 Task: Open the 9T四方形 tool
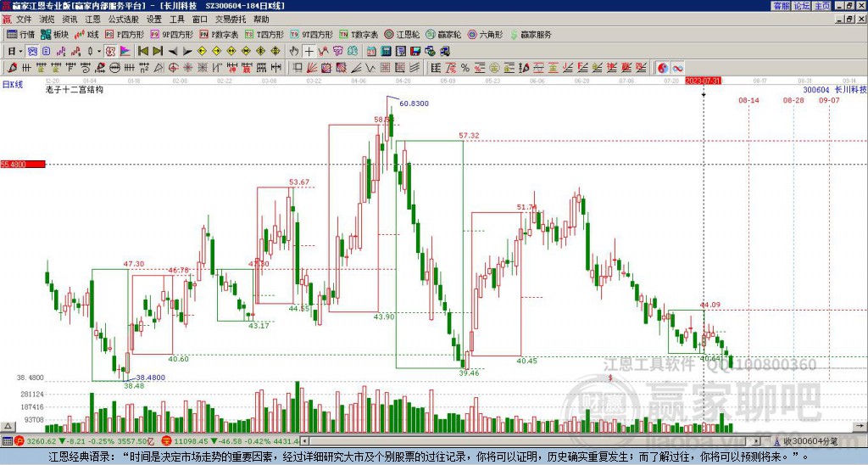(x=312, y=34)
